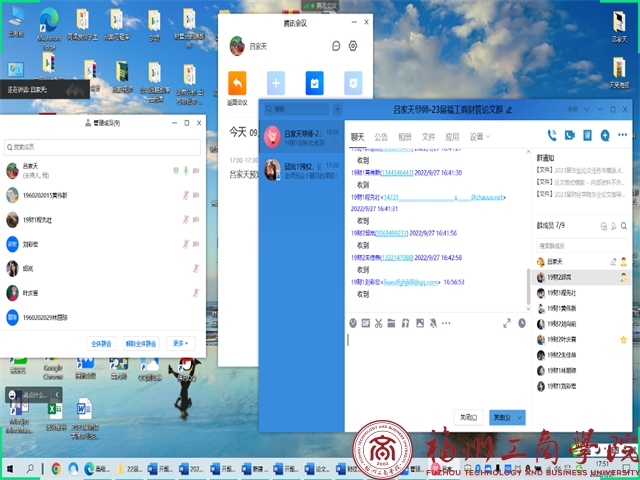Viewport: 640px width, 480px height.
Task: Click the send-picture icon in chat toolbar
Action: (420, 323)
